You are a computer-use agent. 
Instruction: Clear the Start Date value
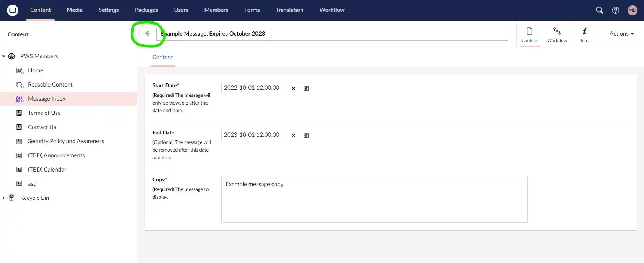click(x=293, y=88)
